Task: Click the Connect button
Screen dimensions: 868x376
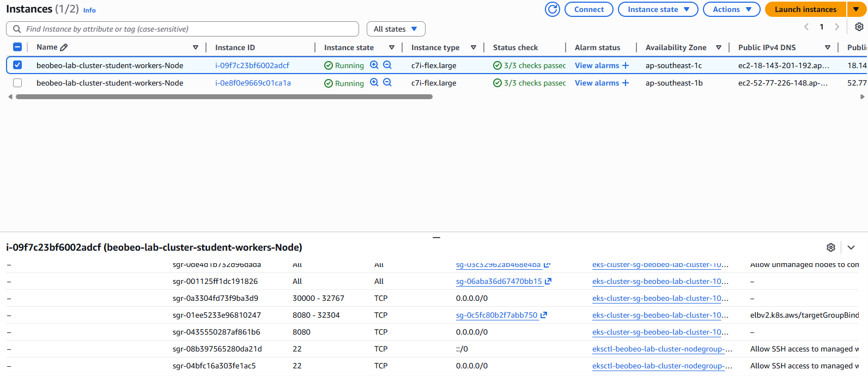Action: pyautogui.click(x=588, y=9)
